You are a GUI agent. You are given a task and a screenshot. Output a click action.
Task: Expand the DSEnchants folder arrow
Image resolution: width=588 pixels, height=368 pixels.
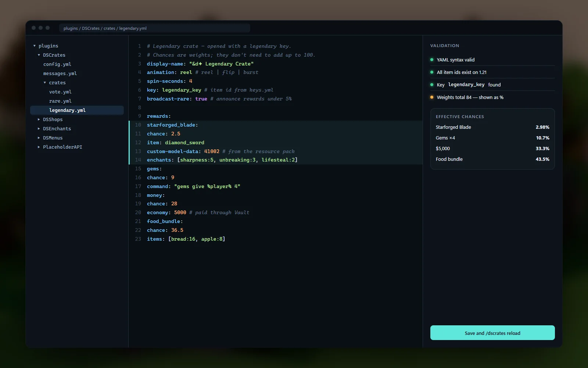click(x=39, y=129)
